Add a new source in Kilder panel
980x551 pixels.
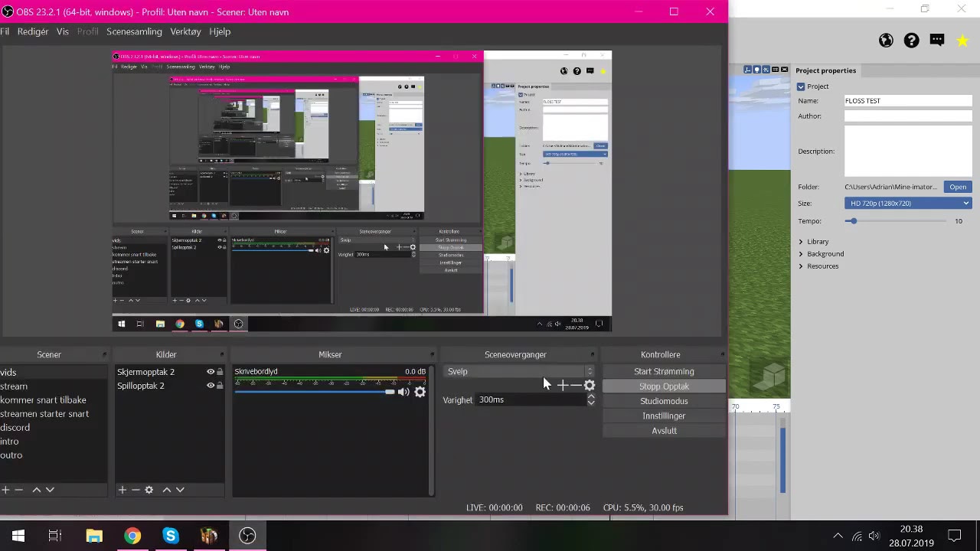click(x=122, y=490)
